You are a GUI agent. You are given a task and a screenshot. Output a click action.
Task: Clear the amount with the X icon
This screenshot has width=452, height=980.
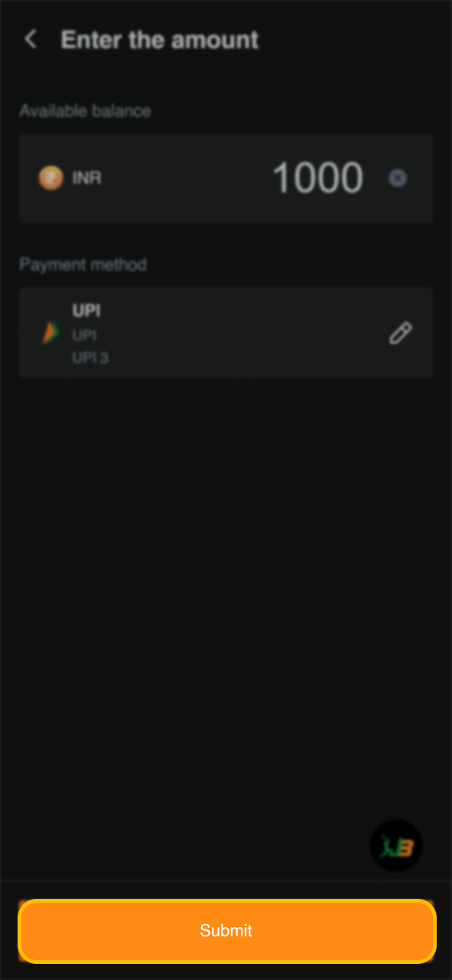[398, 178]
